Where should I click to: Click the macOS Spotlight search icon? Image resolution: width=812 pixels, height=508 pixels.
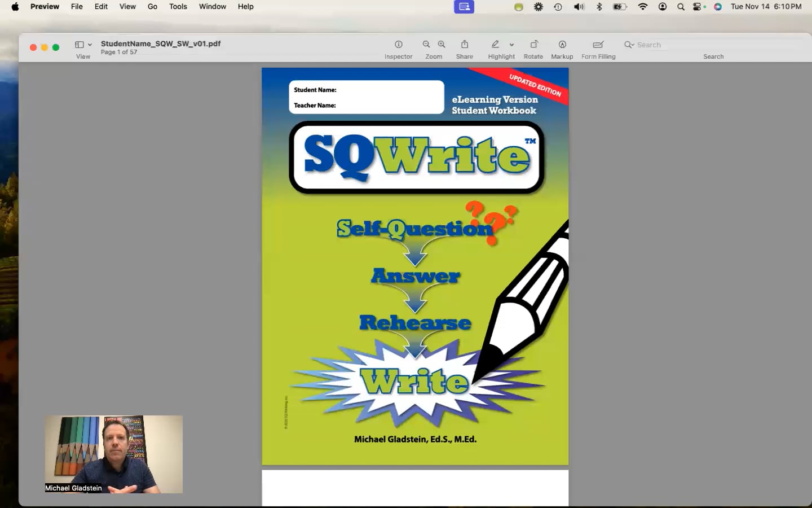tap(680, 7)
